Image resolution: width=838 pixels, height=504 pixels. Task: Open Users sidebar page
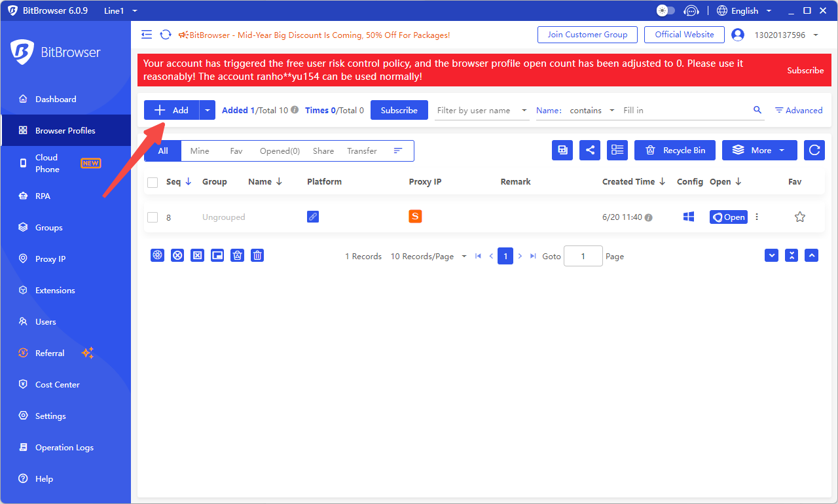point(65,321)
